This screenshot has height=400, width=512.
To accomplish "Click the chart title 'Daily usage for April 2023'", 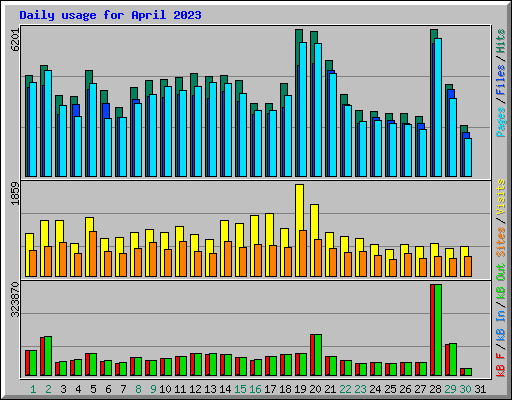I will pyautogui.click(x=110, y=15).
